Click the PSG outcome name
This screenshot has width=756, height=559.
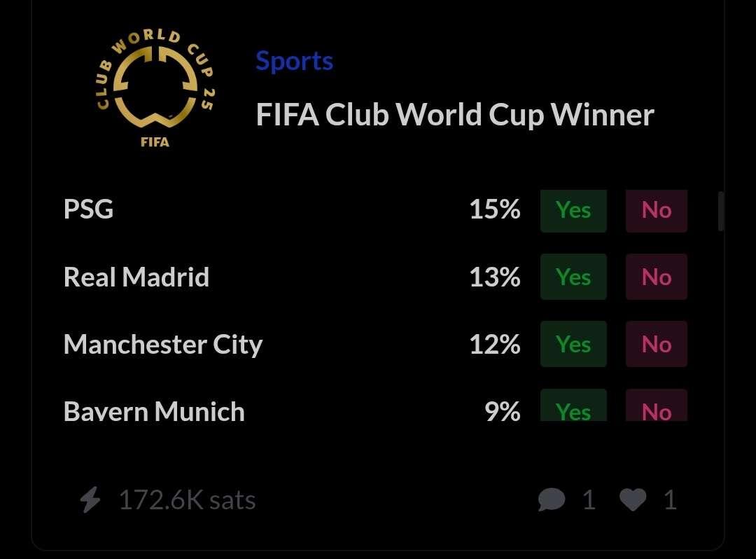[89, 209]
